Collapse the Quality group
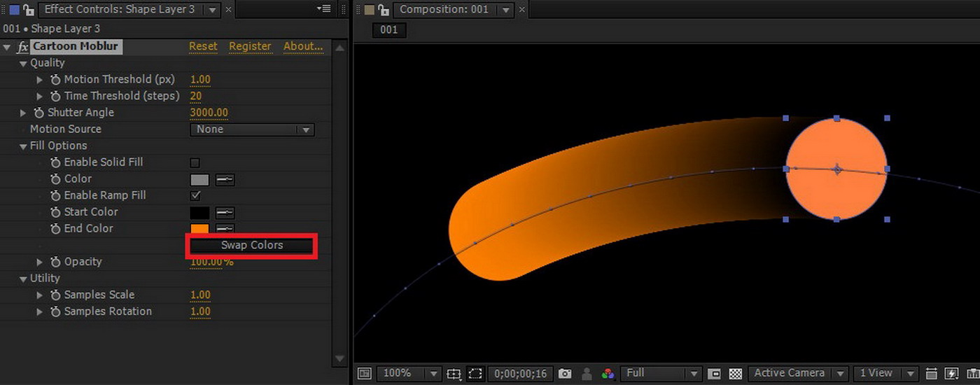 [x=23, y=64]
